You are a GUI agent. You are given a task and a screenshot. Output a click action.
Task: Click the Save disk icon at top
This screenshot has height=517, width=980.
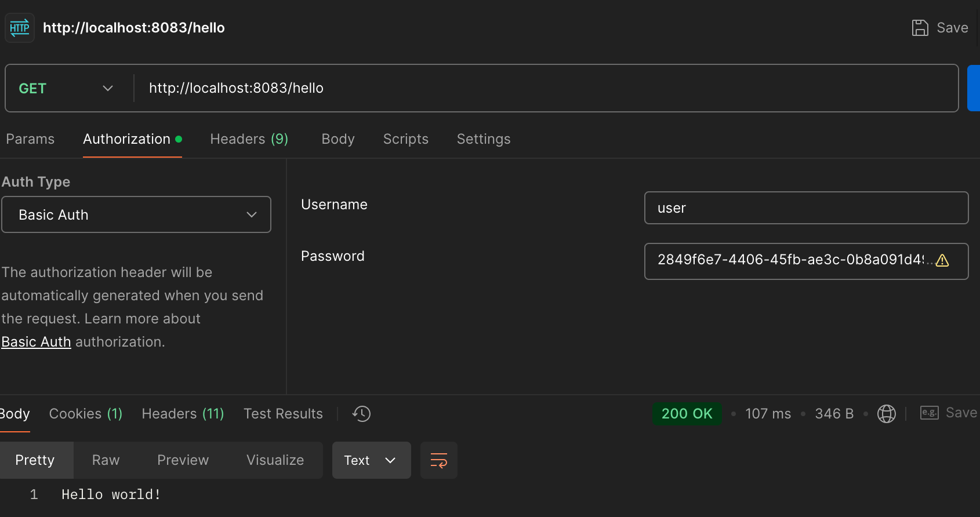920,28
